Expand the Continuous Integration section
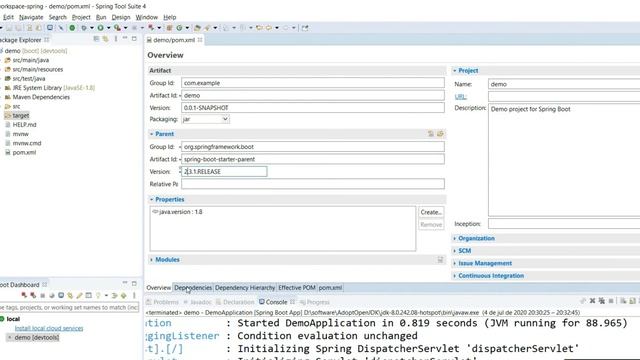This screenshot has height=360, width=640. (x=454, y=276)
